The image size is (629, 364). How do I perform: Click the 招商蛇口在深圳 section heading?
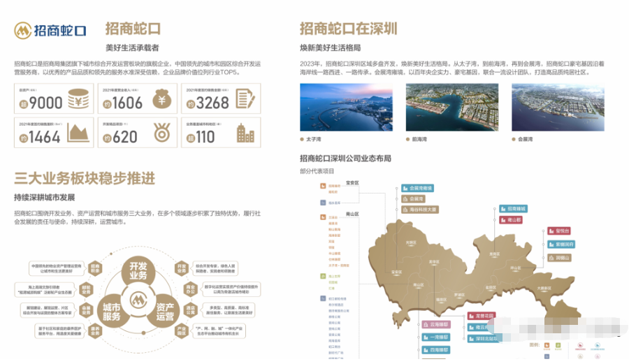tap(349, 29)
